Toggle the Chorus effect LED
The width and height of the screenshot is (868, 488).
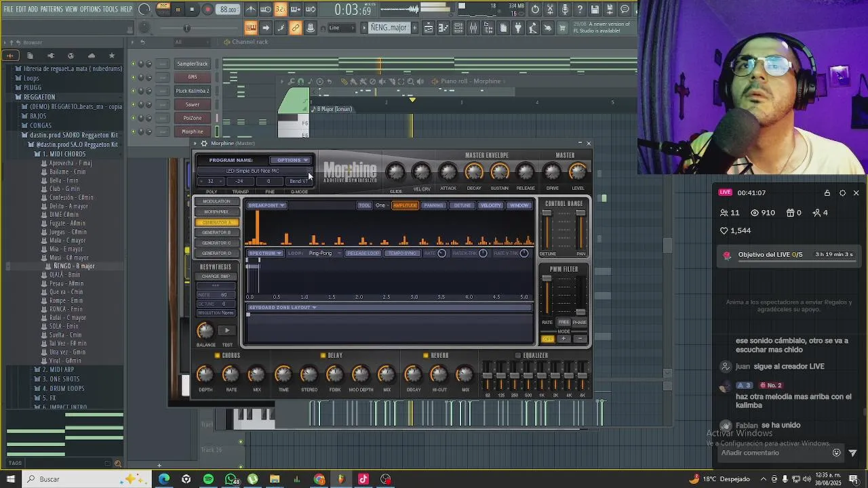click(x=217, y=355)
